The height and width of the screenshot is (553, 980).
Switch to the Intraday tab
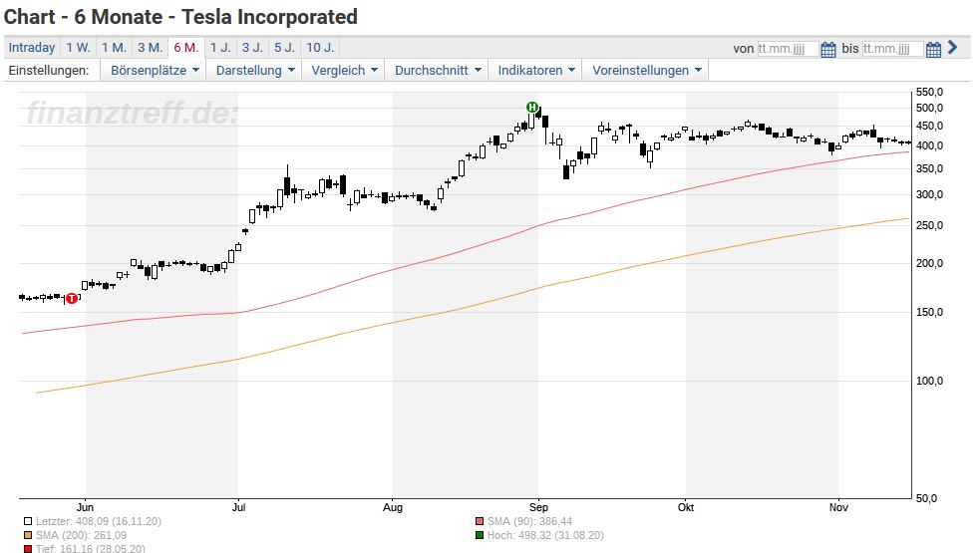[x=32, y=48]
